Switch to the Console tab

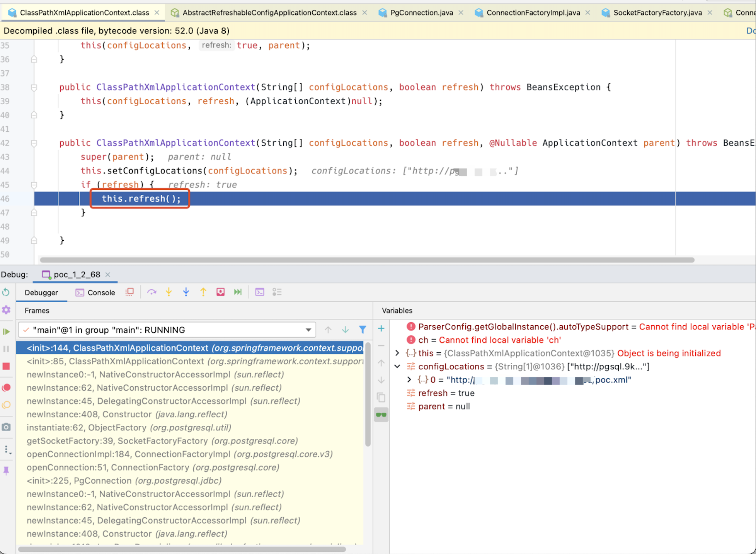pos(95,292)
